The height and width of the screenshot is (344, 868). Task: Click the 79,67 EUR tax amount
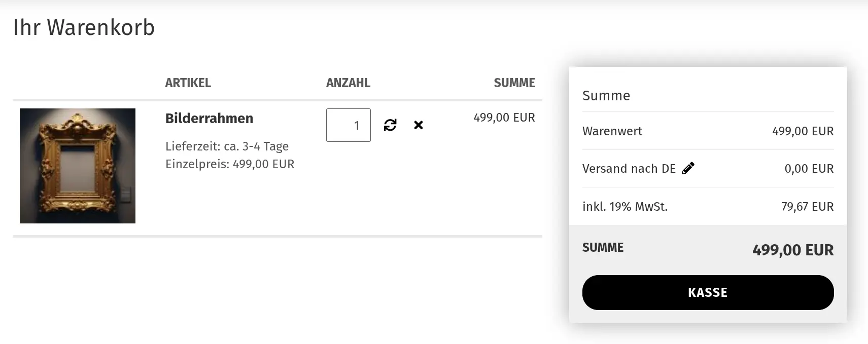coord(807,207)
